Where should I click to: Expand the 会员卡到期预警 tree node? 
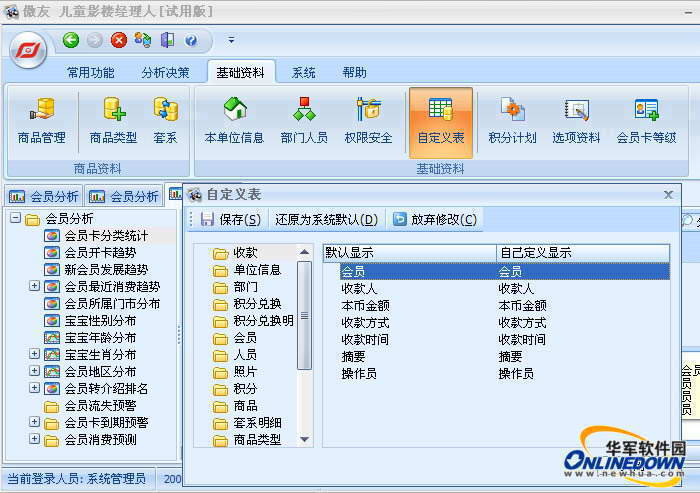point(34,422)
